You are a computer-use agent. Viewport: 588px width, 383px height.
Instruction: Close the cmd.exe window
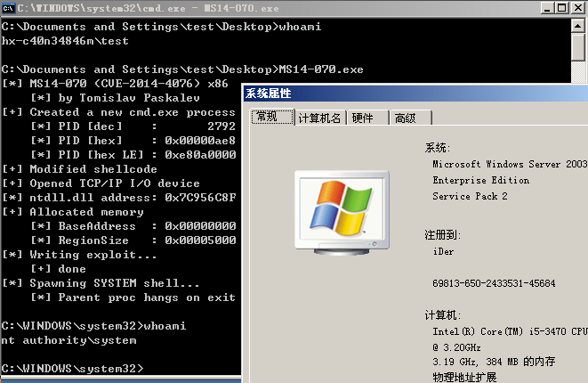[x=577, y=7]
